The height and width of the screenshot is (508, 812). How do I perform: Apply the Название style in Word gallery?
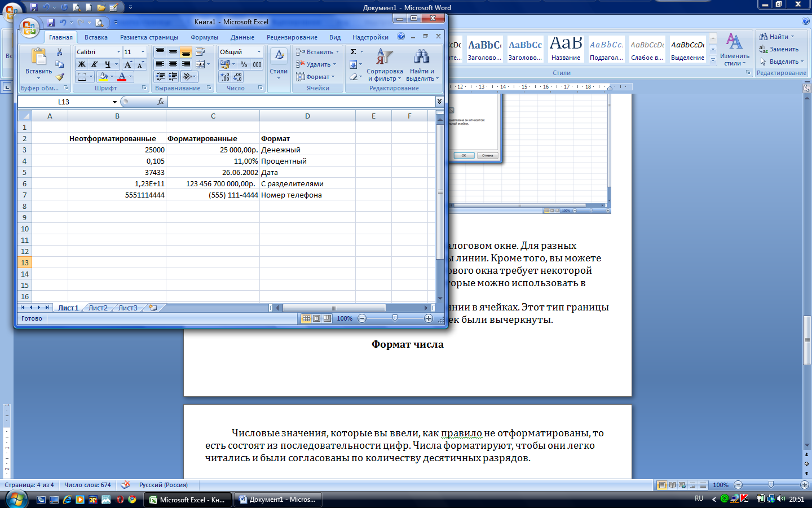[566, 49]
